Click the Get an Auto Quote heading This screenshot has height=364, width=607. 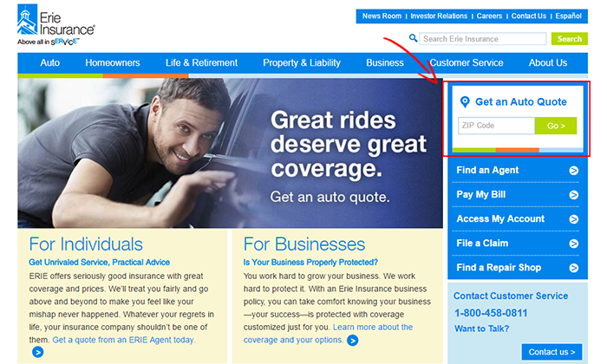521,101
